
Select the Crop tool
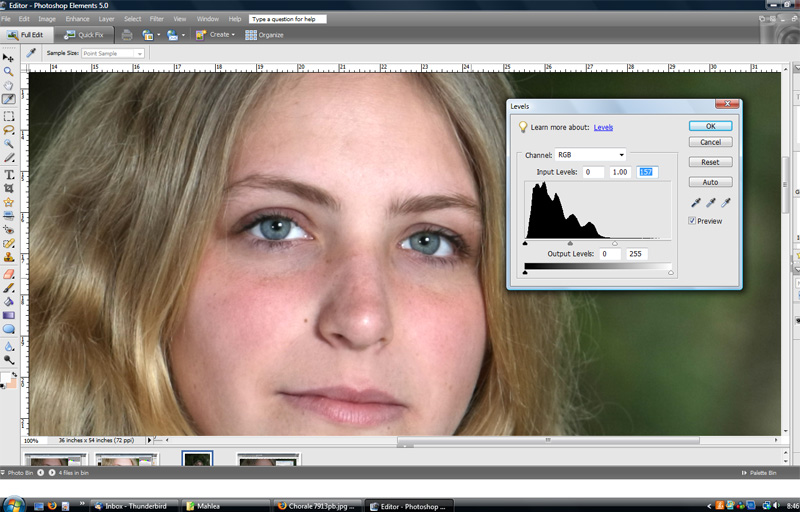tap(8, 188)
